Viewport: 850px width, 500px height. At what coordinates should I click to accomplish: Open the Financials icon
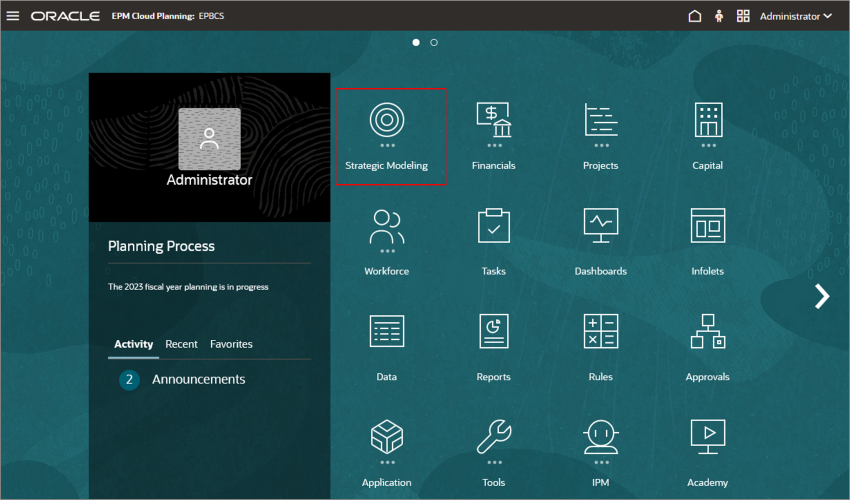tap(494, 120)
